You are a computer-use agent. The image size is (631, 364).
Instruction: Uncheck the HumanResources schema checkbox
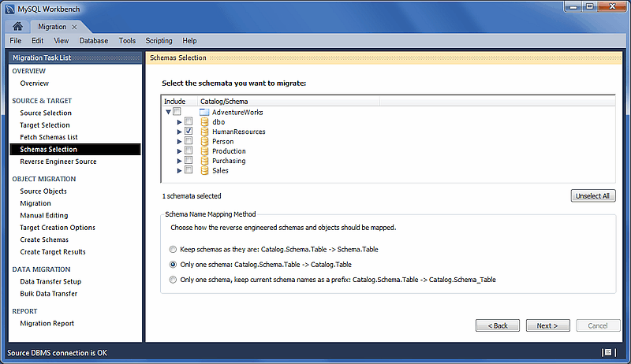point(189,131)
